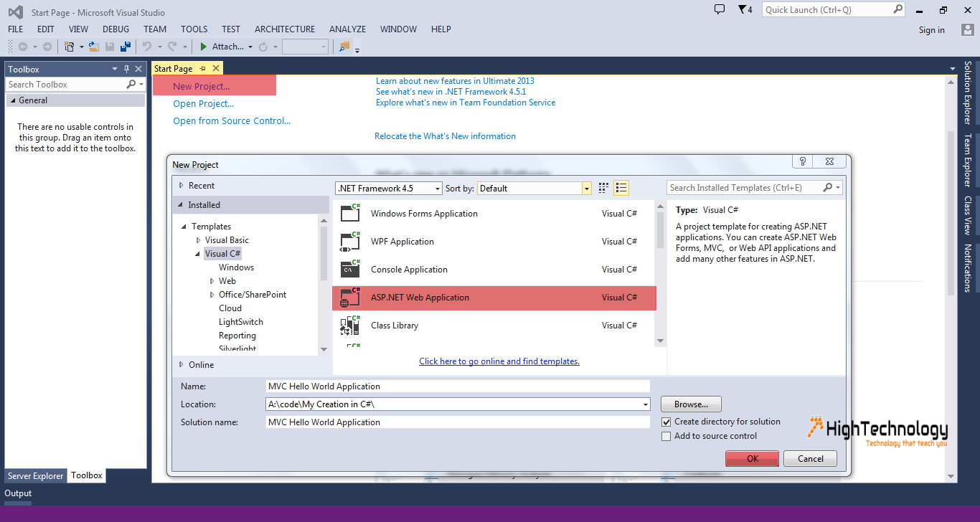Close the Start Page tab
The height and width of the screenshot is (522, 980).
215,68
